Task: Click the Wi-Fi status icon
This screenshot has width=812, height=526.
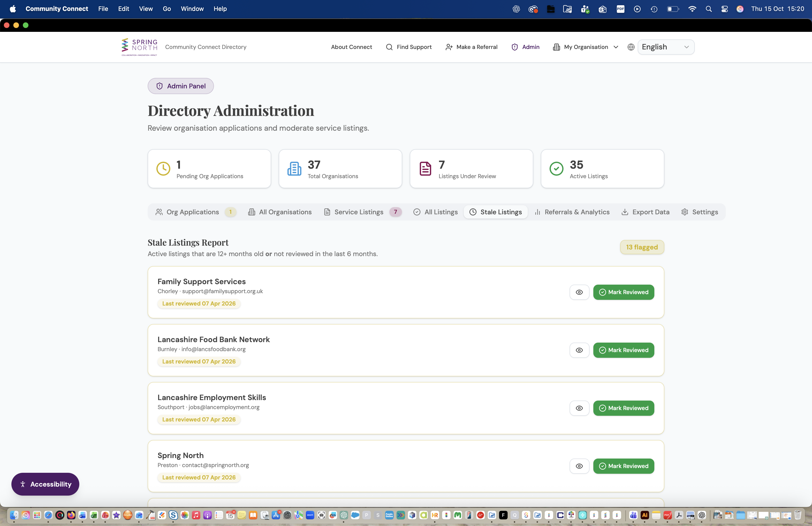Action: 692,9
